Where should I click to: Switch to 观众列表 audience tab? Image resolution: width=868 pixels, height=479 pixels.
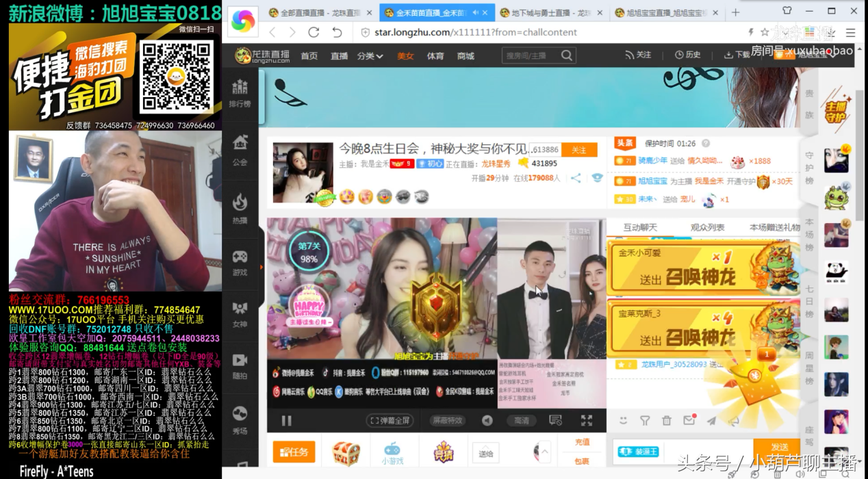(707, 227)
